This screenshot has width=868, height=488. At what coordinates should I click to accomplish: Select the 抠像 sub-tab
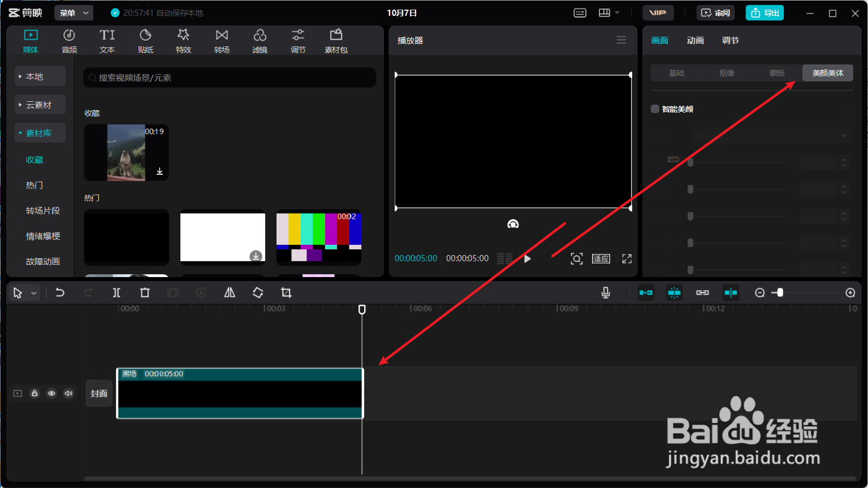[x=727, y=73]
